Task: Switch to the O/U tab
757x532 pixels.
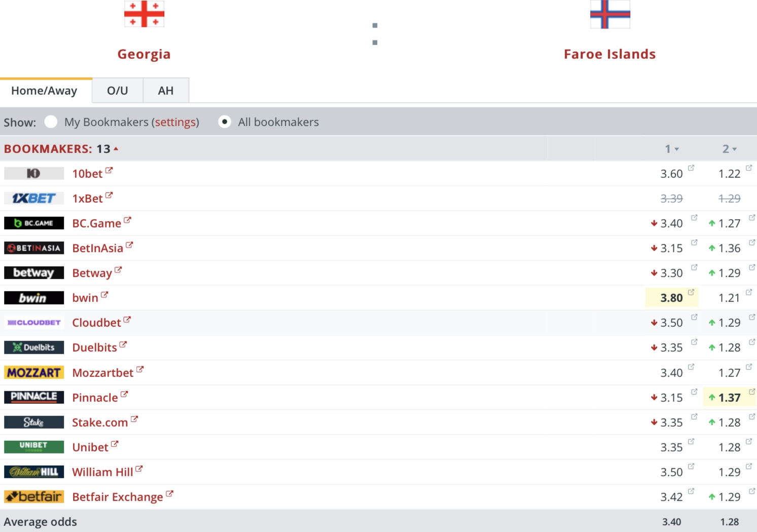Action: click(x=118, y=91)
